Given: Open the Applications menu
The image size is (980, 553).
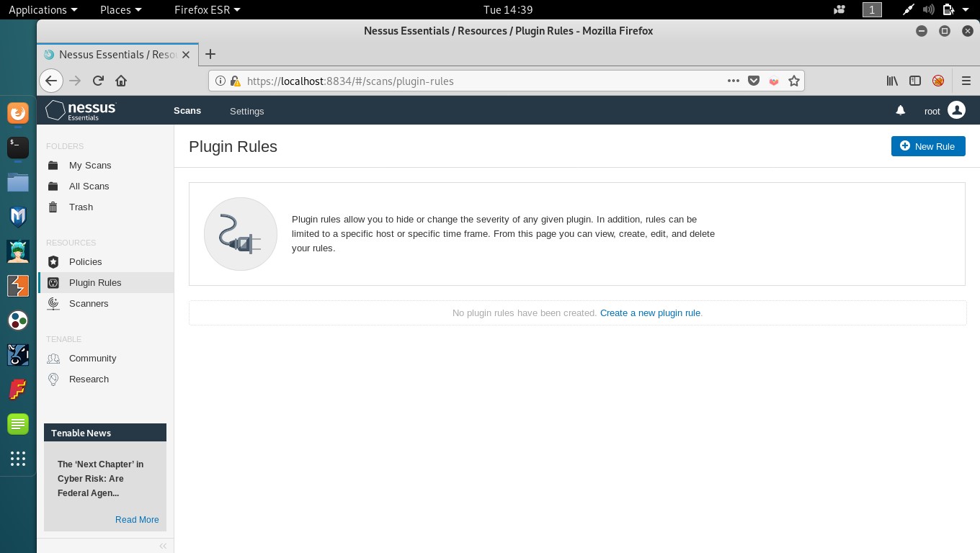Looking at the screenshot, I should (43, 9).
